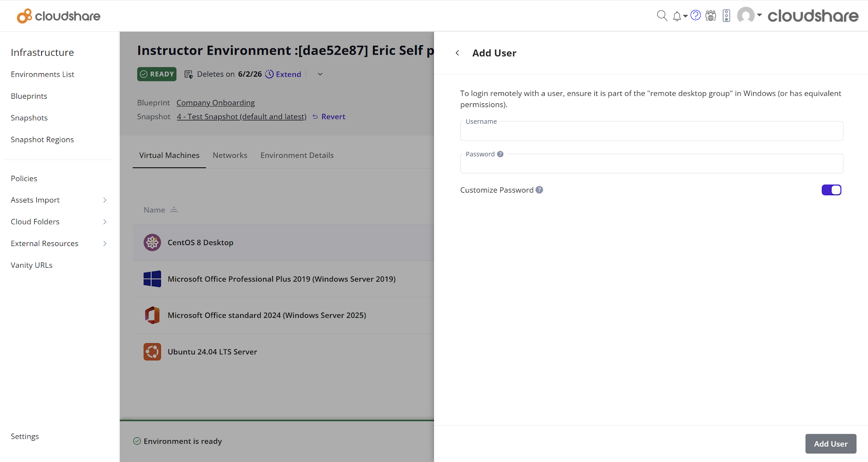Screen dimensions: 868x462
Task: Focus the Password field
Action: tap(651, 163)
